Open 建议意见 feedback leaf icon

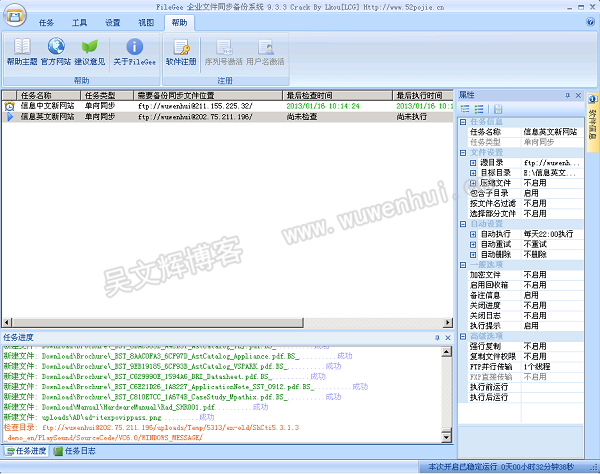click(89, 51)
